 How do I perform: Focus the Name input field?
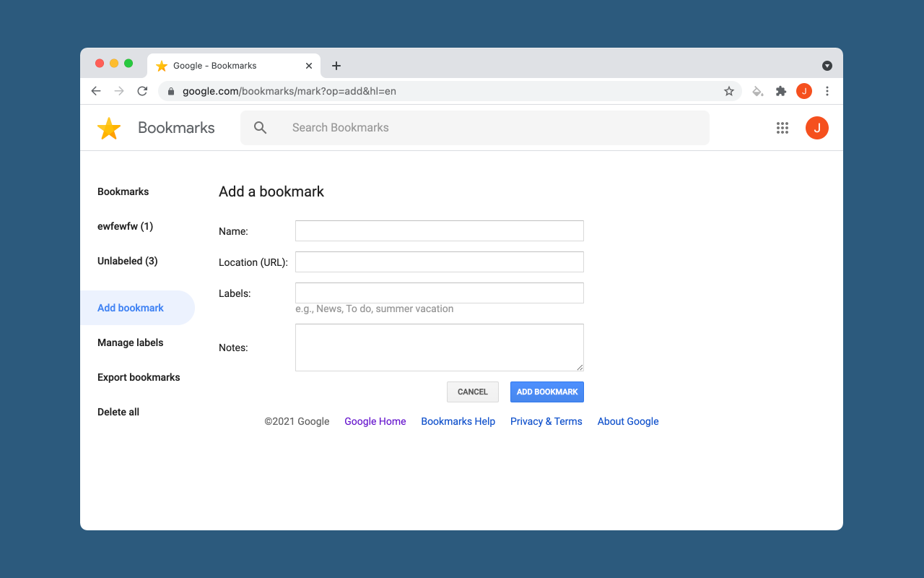[x=439, y=231]
